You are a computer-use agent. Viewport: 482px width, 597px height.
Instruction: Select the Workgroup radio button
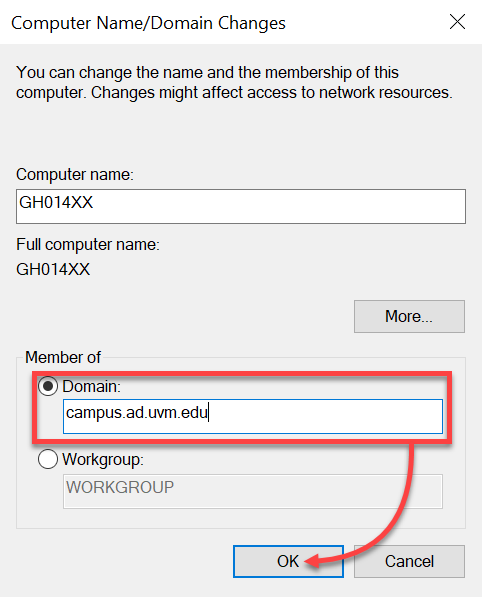48,459
